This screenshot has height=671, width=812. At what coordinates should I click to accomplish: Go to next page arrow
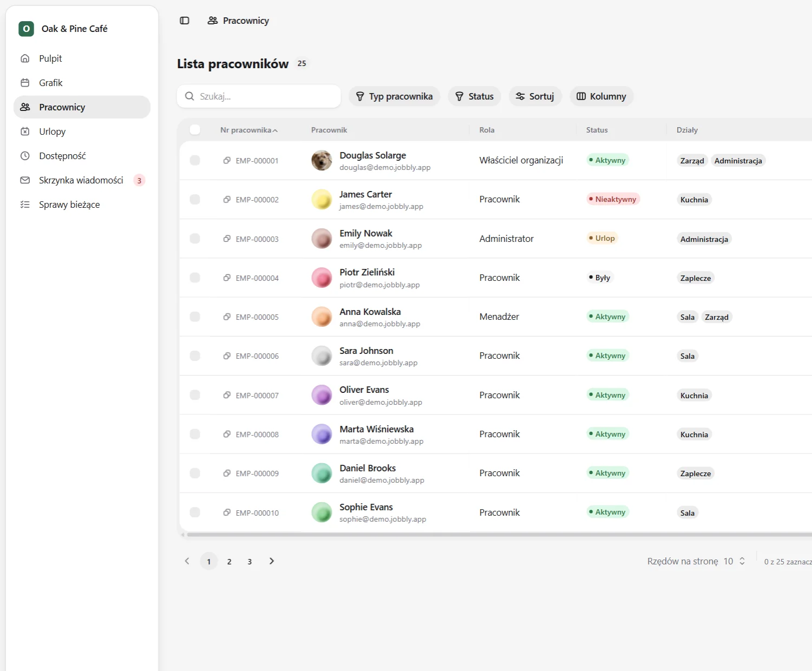(x=272, y=561)
